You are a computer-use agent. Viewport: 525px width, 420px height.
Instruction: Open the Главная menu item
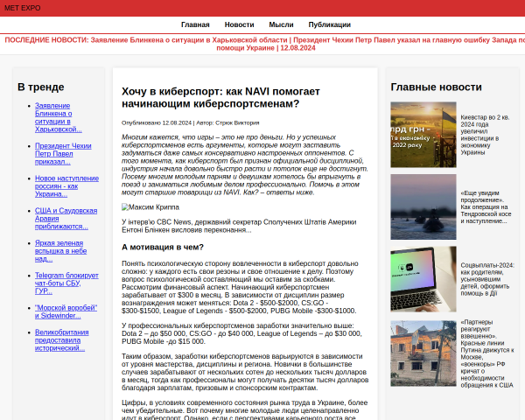(x=195, y=24)
